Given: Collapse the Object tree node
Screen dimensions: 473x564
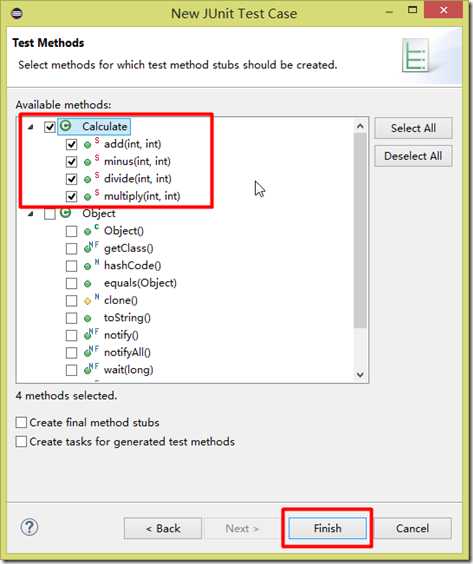Looking at the screenshot, I should pos(31,214).
